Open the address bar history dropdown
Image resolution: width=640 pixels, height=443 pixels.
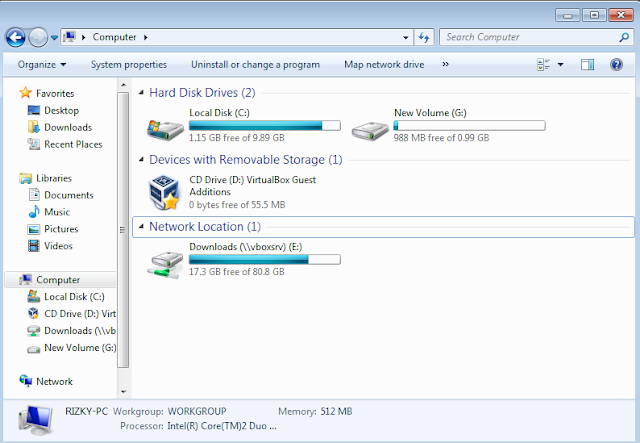(405, 38)
